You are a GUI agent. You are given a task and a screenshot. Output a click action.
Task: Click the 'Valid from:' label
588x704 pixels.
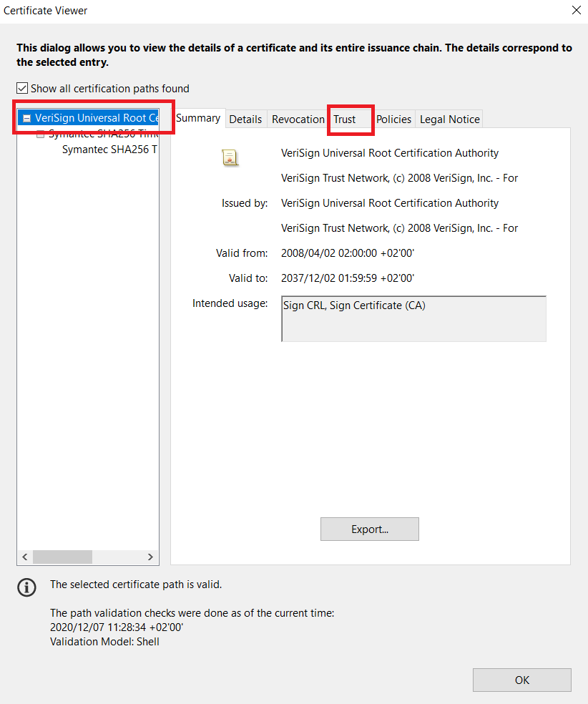pyautogui.click(x=242, y=253)
